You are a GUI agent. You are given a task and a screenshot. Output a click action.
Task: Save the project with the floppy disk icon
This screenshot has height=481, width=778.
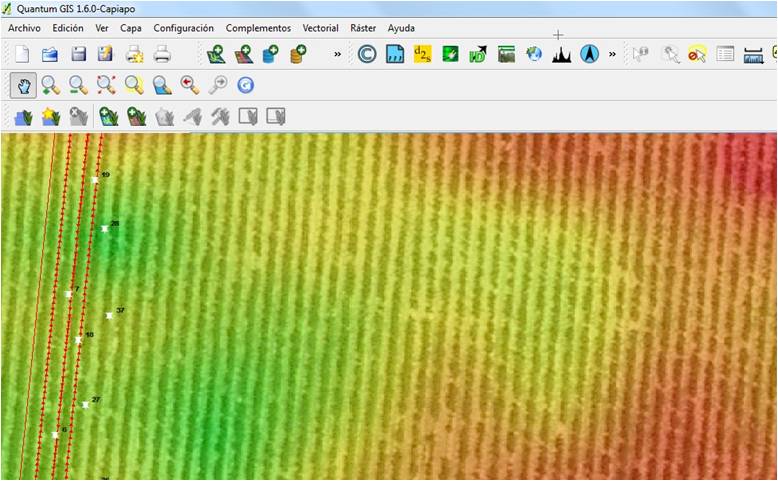pos(78,54)
